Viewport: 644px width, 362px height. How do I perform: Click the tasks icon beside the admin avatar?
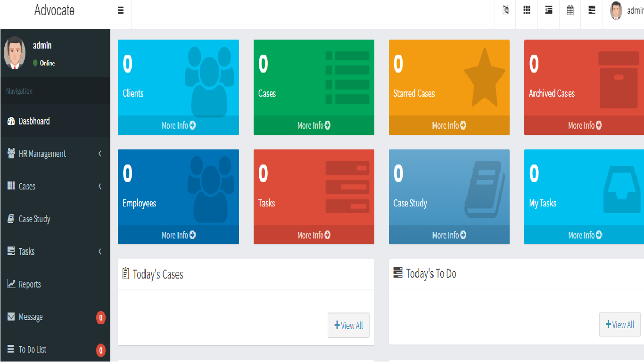point(592,10)
